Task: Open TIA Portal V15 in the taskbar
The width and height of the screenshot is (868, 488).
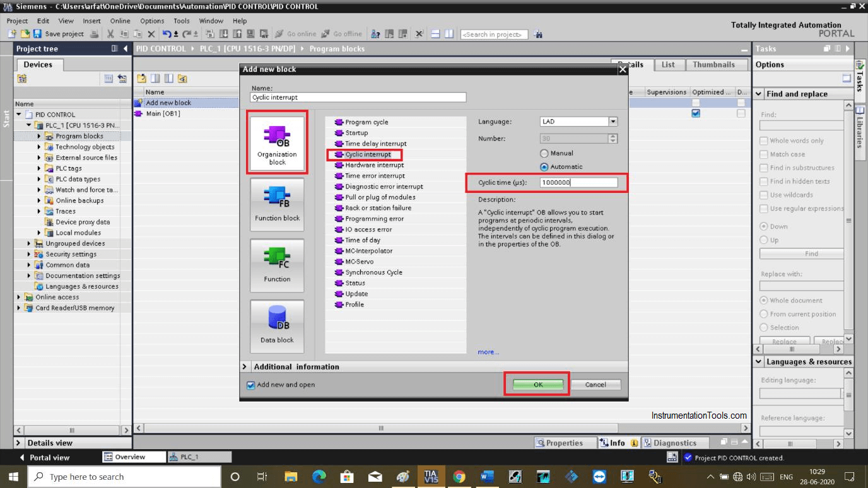Action: click(431, 477)
